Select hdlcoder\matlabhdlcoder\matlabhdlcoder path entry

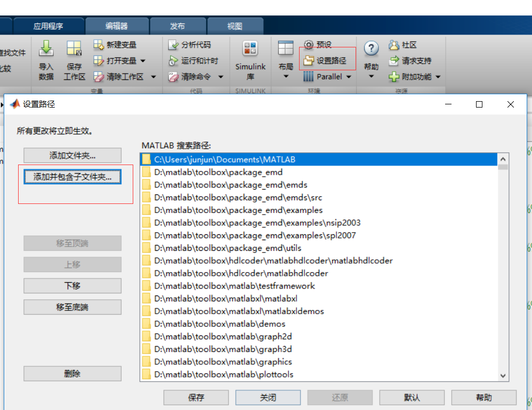click(319, 260)
